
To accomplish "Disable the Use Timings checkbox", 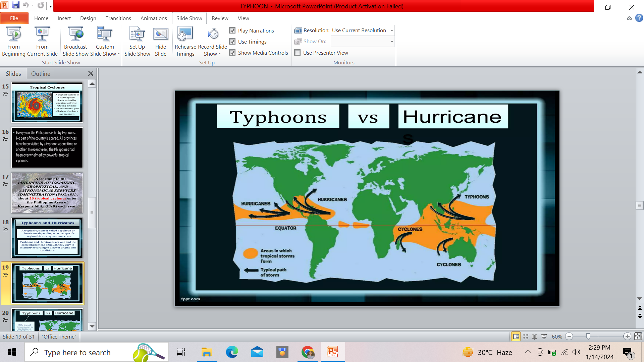I will pos(232,42).
